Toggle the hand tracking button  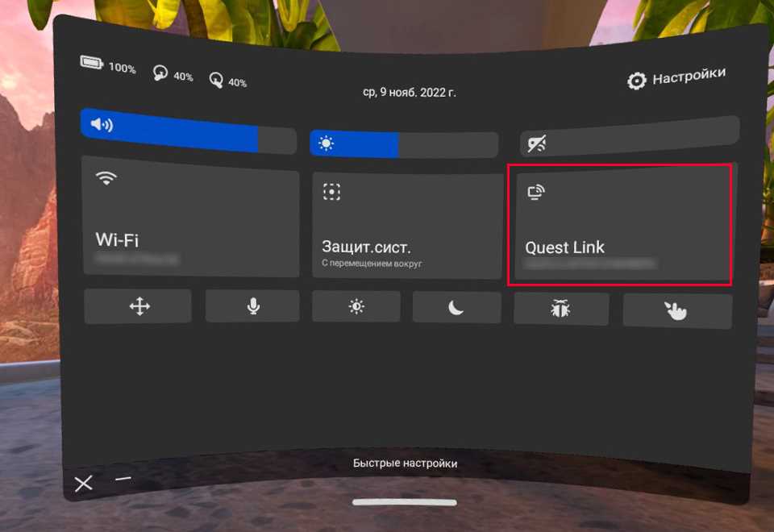click(x=677, y=311)
